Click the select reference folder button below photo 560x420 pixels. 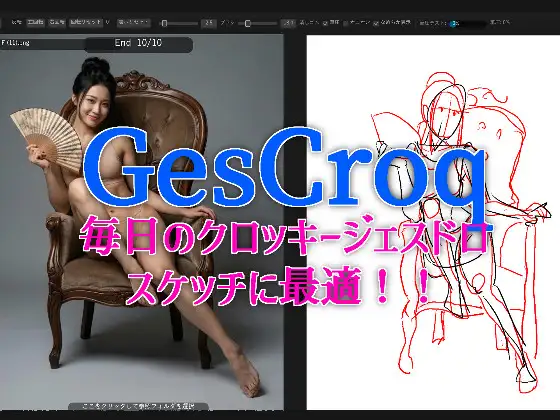click(x=138, y=406)
